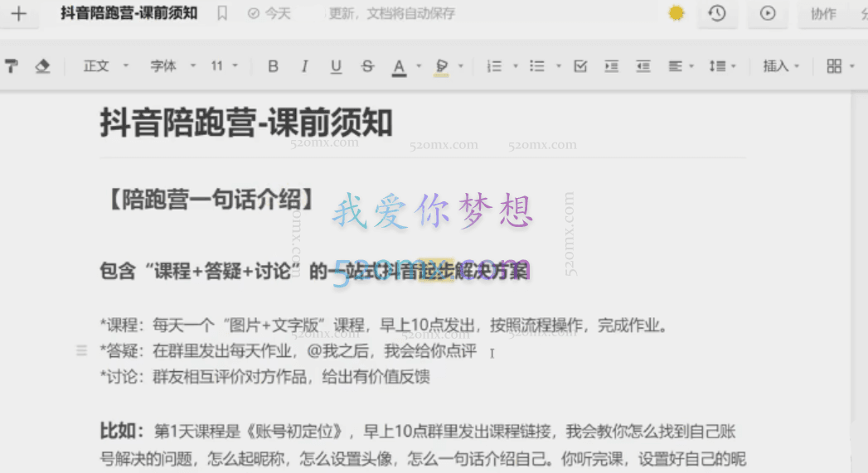The image size is (868, 473).
Task: Open the line spacing options
Action: (x=722, y=66)
